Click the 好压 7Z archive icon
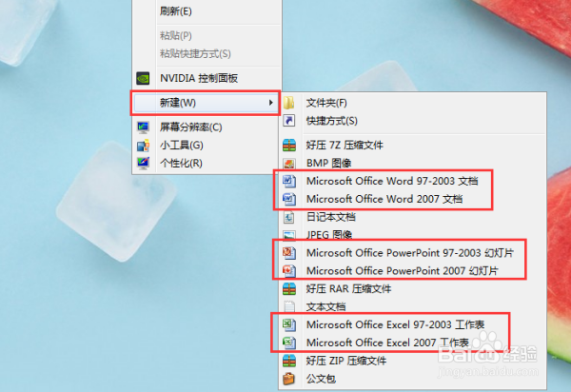571x392 pixels. click(x=289, y=146)
